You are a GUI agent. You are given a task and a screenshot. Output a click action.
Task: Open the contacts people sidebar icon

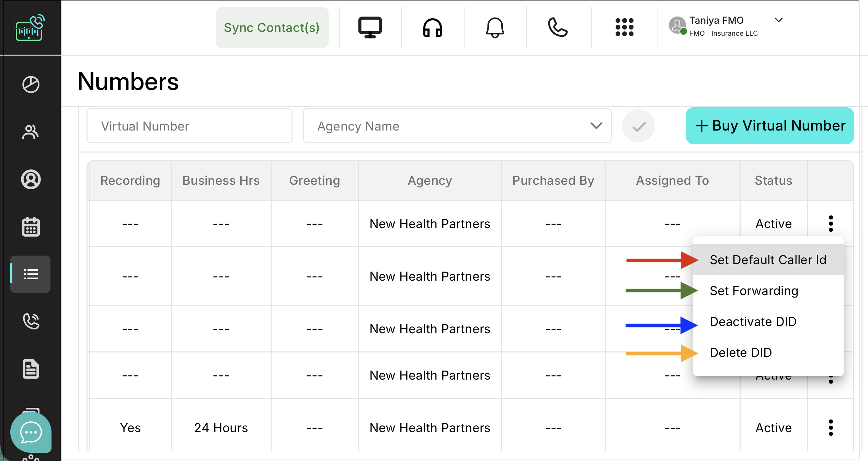coord(31,132)
